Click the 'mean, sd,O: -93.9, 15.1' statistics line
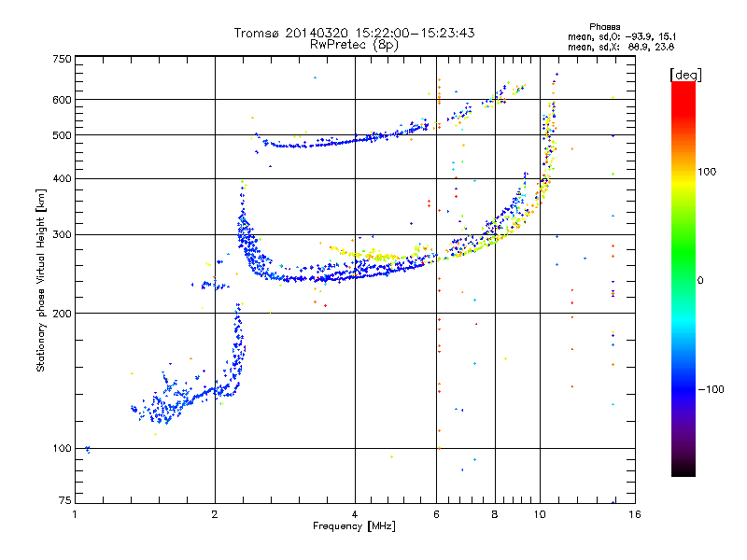The height and width of the screenshot is (560, 747). pyautogui.click(x=621, y=36)
